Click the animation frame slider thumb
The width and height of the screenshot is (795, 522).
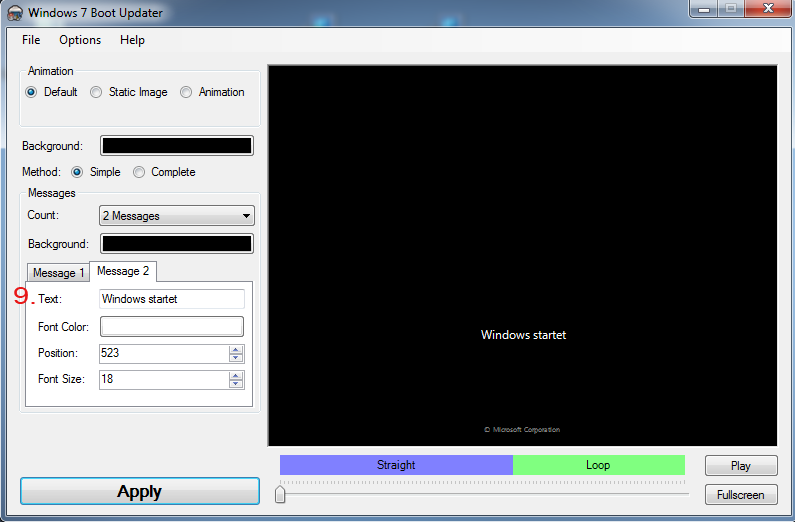[x=280, y=494]
